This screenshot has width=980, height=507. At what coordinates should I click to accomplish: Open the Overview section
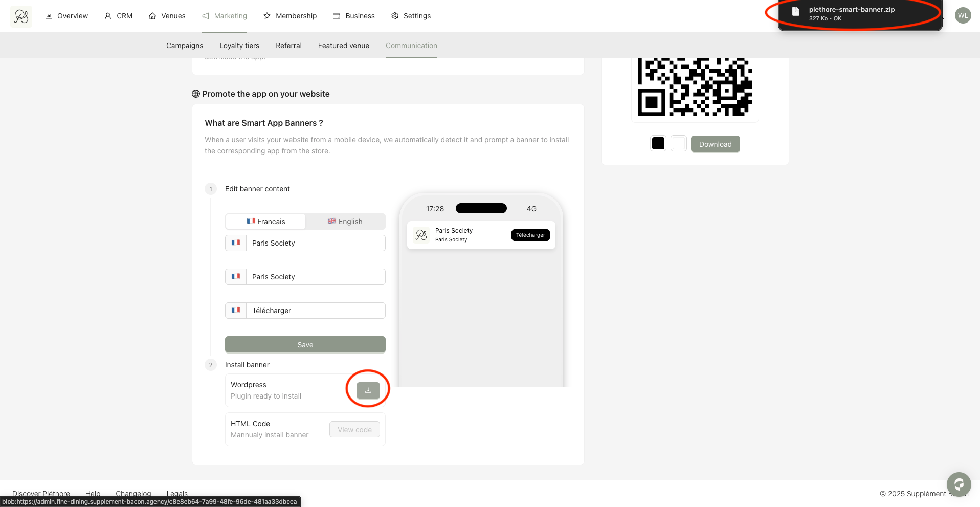66,16
